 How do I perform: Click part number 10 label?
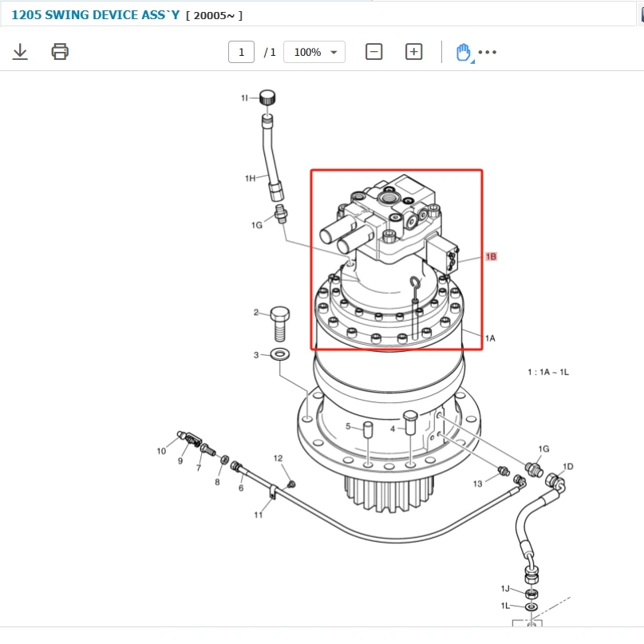[x=161, y=451]
